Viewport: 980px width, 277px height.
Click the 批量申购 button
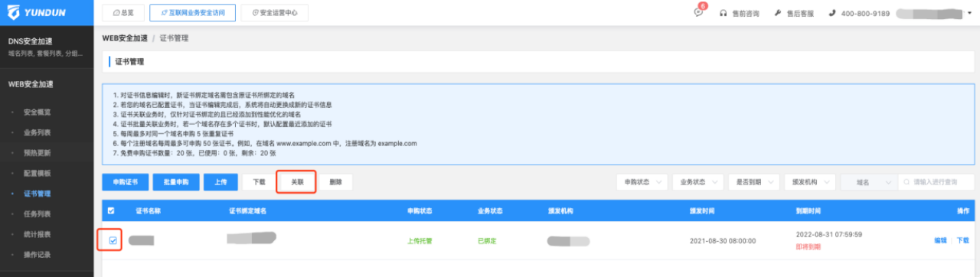[x=175, y=182]
